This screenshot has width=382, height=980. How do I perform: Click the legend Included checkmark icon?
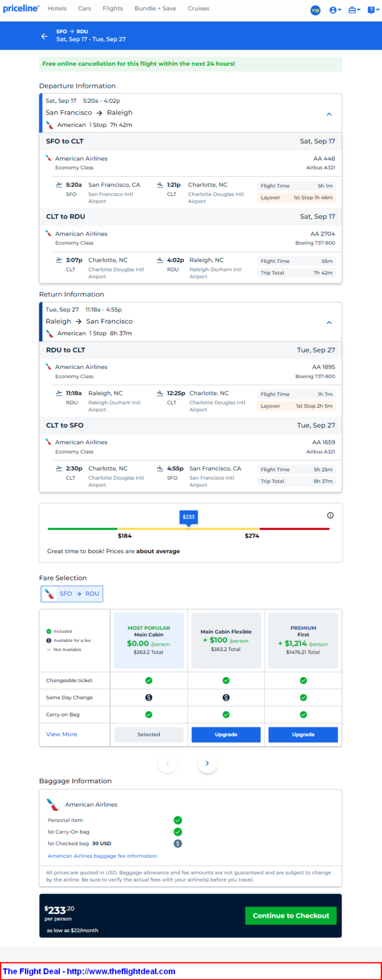[x=49, y=631]
